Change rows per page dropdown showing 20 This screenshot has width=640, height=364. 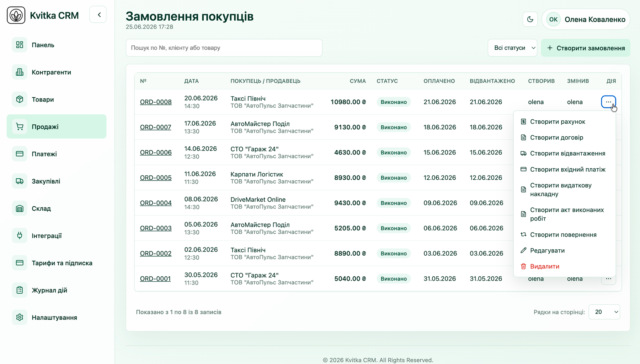[604, 312]
